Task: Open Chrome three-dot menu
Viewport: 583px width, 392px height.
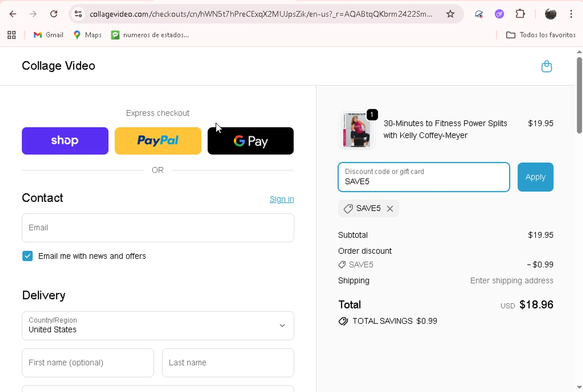Action: point(571,14)
